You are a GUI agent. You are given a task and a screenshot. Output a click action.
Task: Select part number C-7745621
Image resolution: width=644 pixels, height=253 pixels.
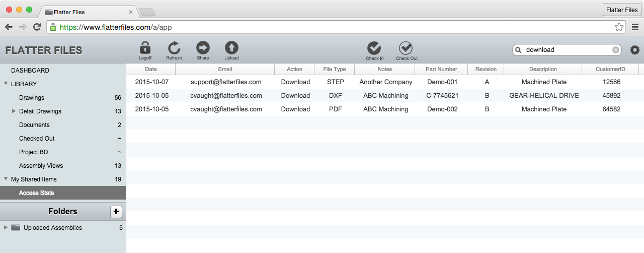pyautogui.click(x=442, y=95)
